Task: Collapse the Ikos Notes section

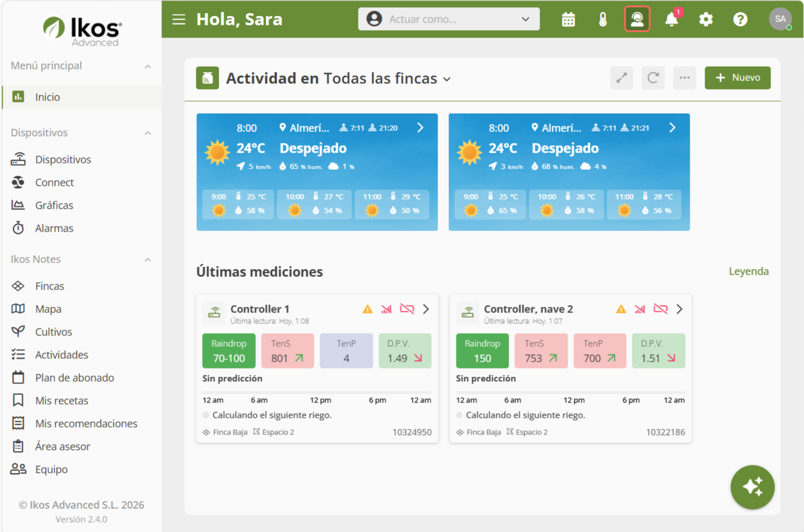Action: 148,260
